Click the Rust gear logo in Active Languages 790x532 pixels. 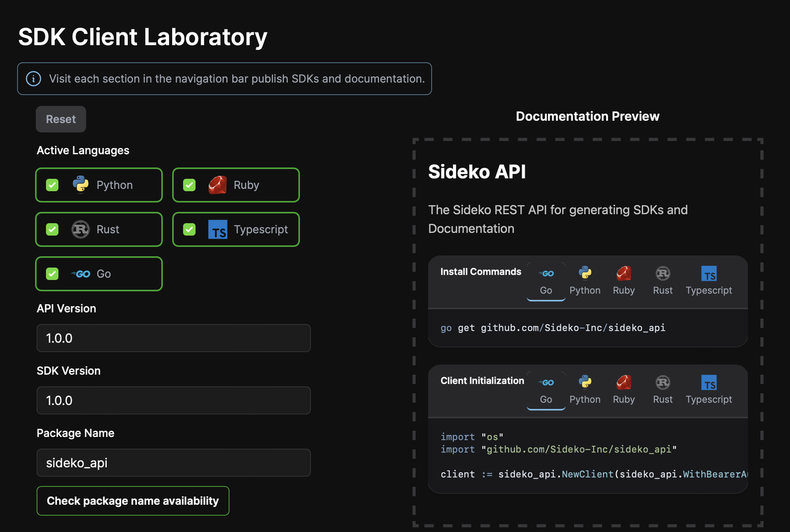(81, 229)
